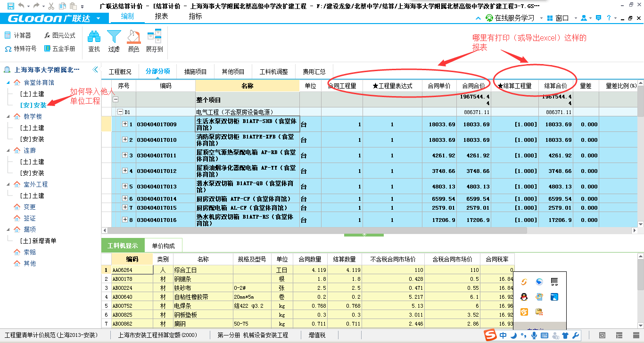Viewport: 644px width, 343px height.
Task: Select 签证 in project tree
Action: coord(30,218)
